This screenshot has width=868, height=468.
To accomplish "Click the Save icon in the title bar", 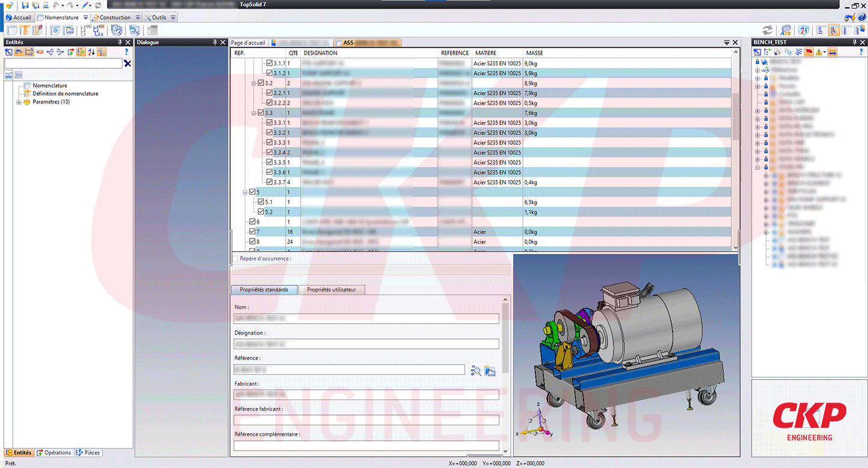I will tap(25, 5).
